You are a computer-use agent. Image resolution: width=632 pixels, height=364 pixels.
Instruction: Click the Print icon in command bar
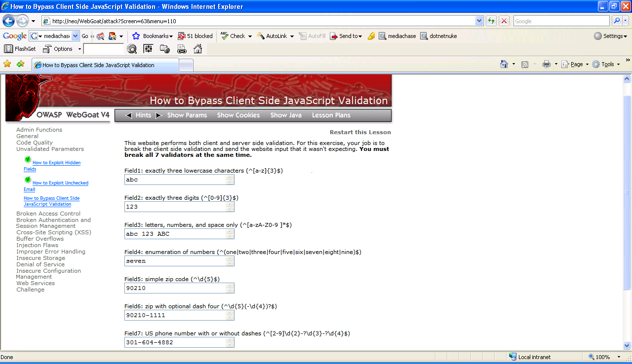[x=546, y=64]
